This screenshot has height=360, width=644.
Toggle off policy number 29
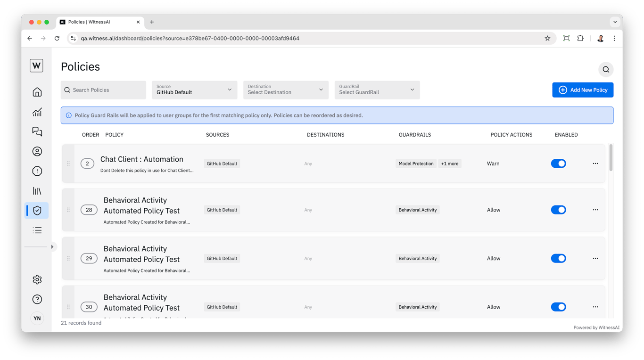558,258
